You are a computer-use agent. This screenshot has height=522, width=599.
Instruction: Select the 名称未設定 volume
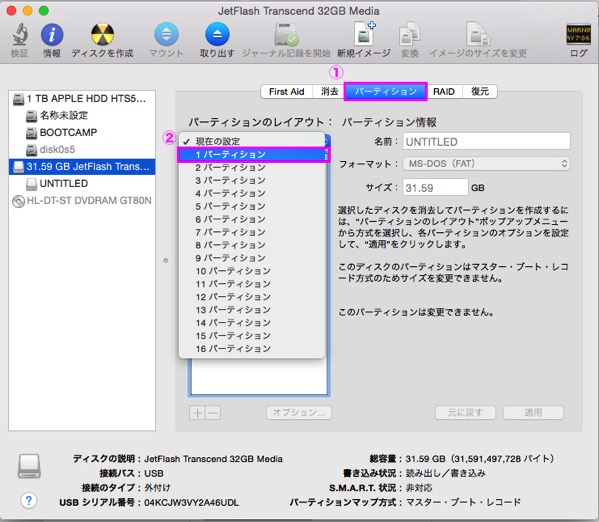pos(82,115)
